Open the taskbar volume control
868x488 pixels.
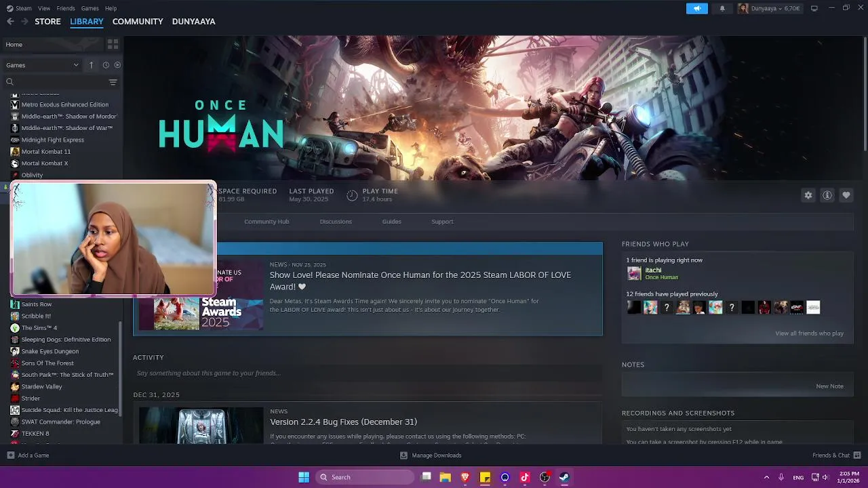click(x=825, y=477)
